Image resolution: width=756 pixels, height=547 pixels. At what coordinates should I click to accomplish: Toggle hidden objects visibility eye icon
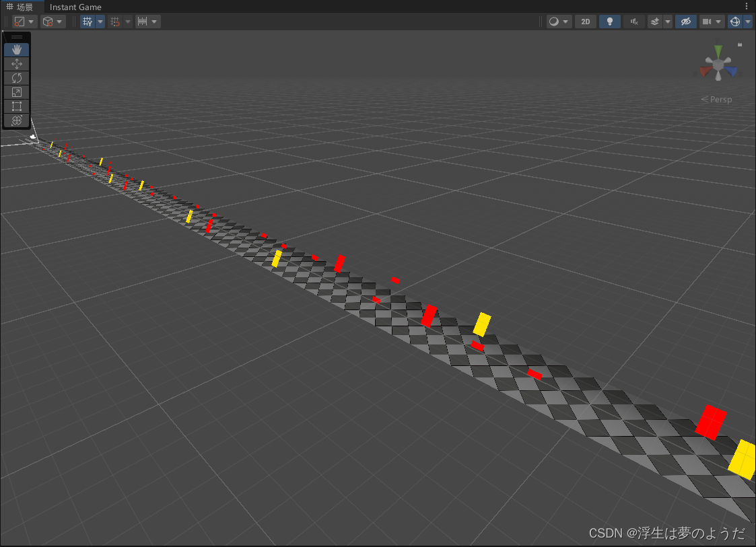coord(686,22)
